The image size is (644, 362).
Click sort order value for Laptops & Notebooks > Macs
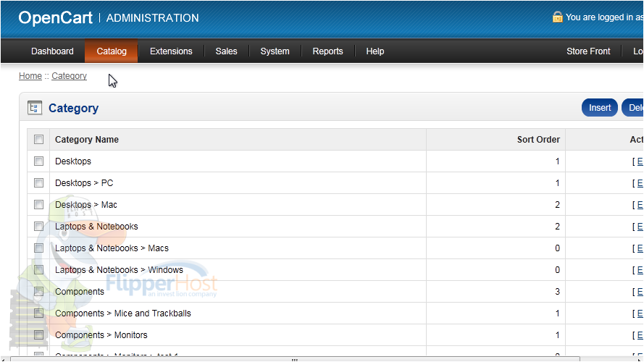click(557, 248)
